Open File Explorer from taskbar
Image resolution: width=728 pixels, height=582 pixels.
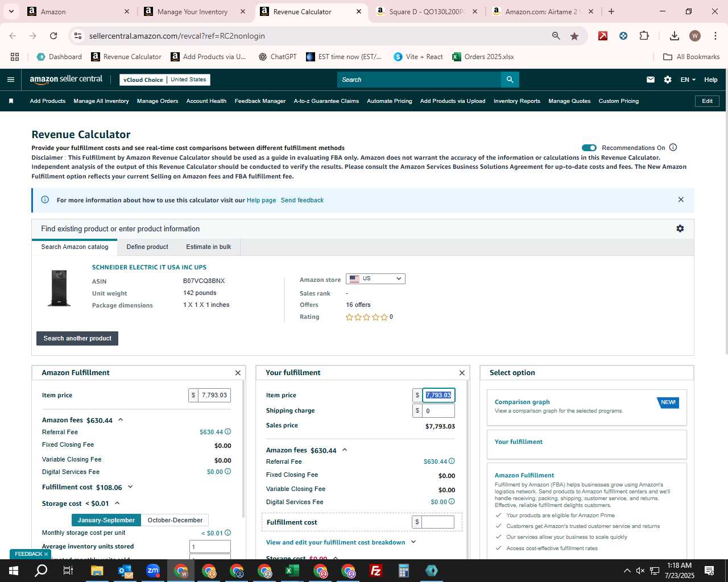[x=97, y=571]
